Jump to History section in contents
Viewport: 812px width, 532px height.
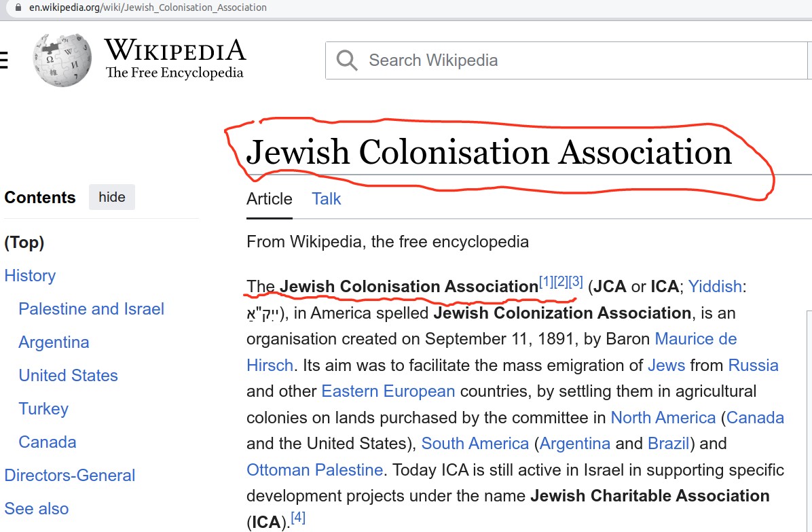coord(30,275)
